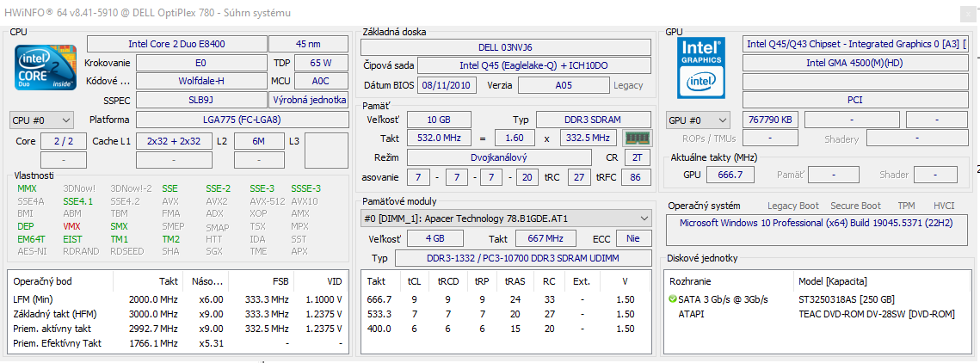The height and width of the screenshot is (363, 980).
Task: Click the red VMX feature flag
Action: tap(72, 226)
